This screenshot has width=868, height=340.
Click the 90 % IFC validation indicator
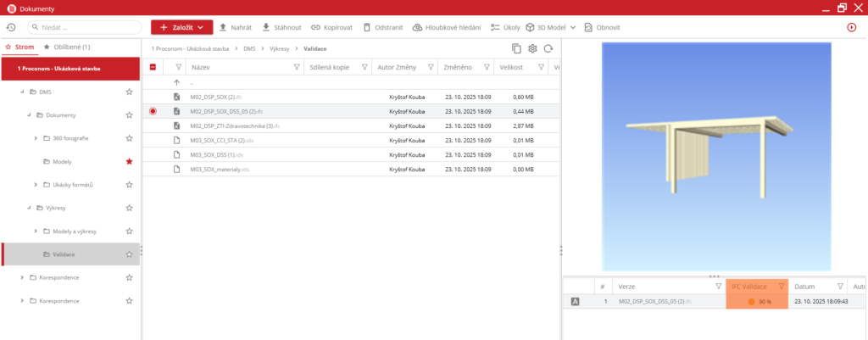(759, 302)
